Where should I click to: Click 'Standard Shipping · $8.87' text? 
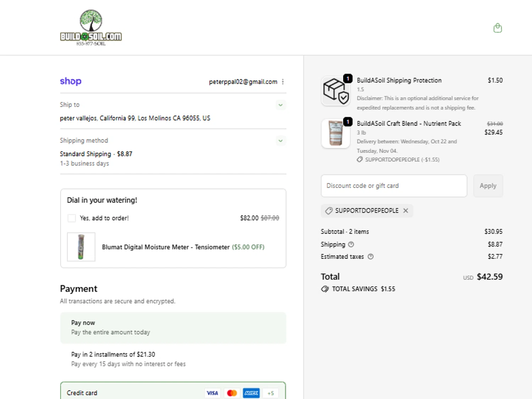pyautogui.click(x=96, y=154)
